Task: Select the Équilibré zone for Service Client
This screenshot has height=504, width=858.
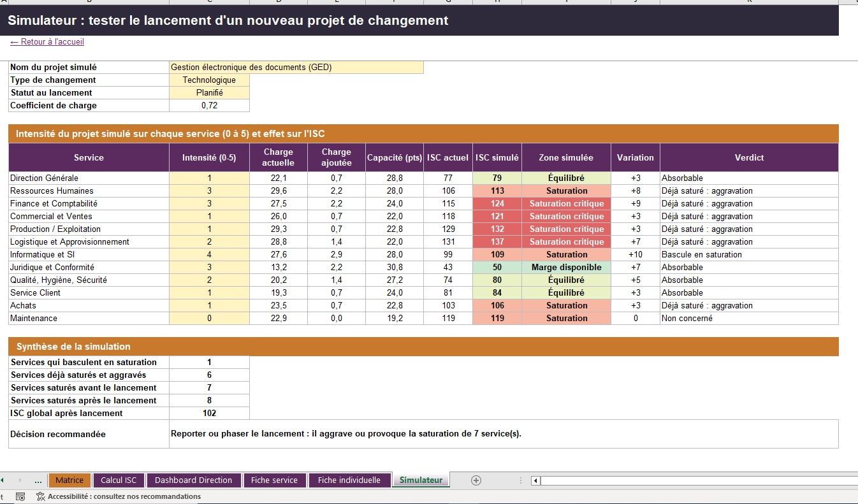Action: pos(566,293)
